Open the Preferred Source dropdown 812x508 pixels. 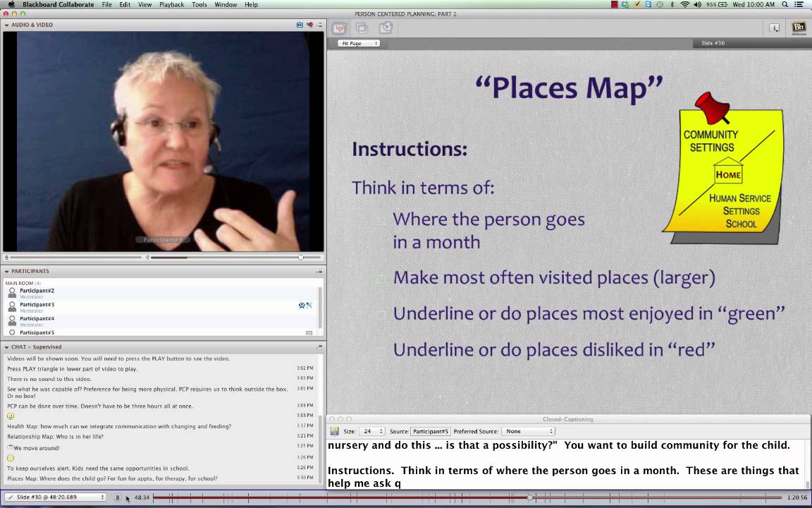[528, 431]
